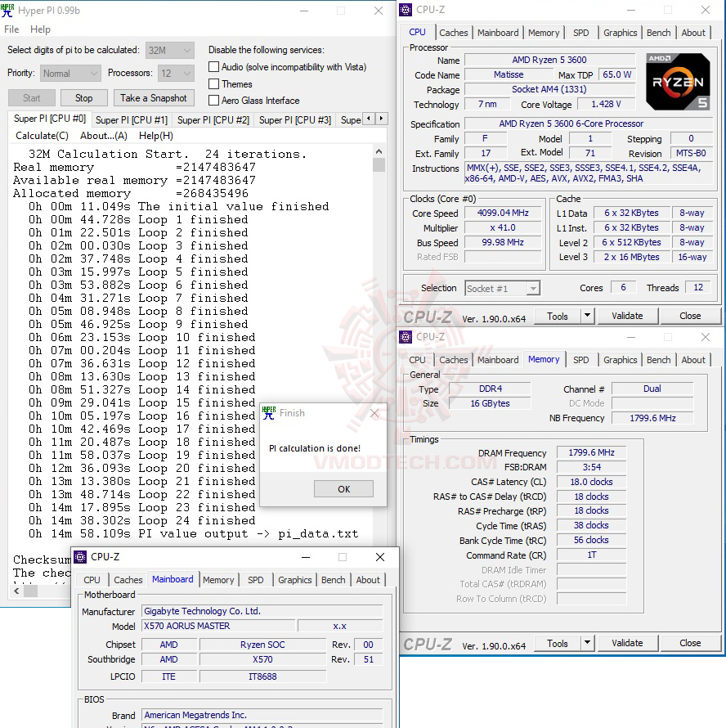Open the Hyper PI Help menu
The height and width of the screenshot is (728, 726).
click(x=40, y=29)
